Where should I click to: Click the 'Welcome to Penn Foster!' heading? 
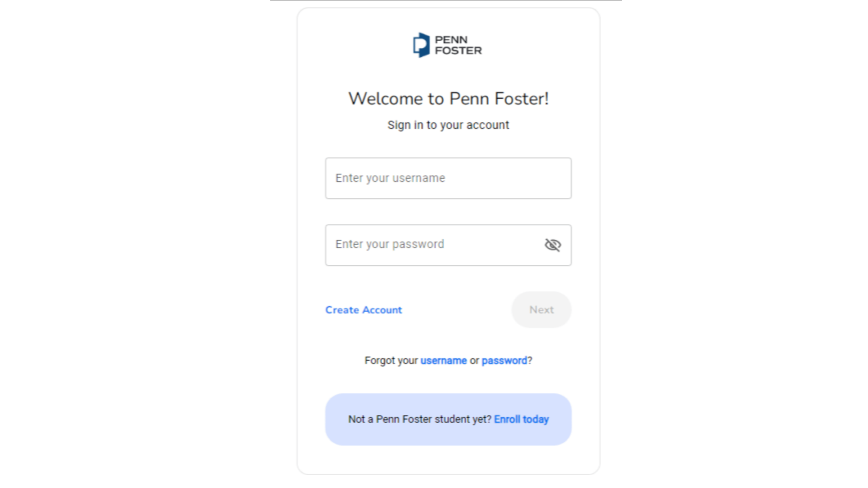click(x=448, y=99)
